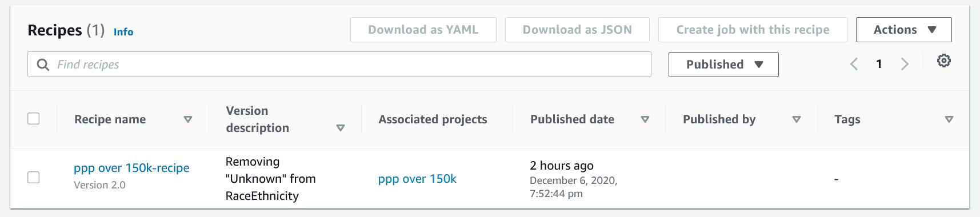Image resolution: width=980 pixels, height=217 pixels.
Task: Go to next page arrow
Action: pyautogui.click(x=905, y=64)
